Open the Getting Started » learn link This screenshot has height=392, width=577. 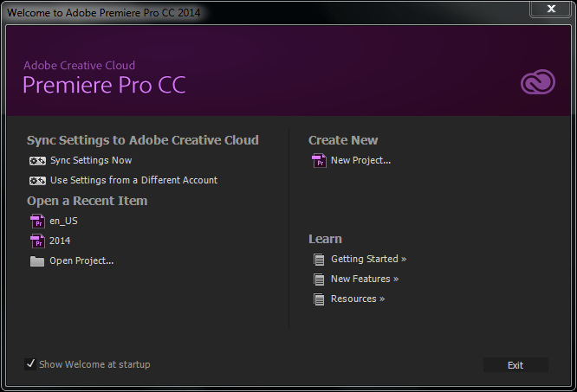tap(368, 260)
